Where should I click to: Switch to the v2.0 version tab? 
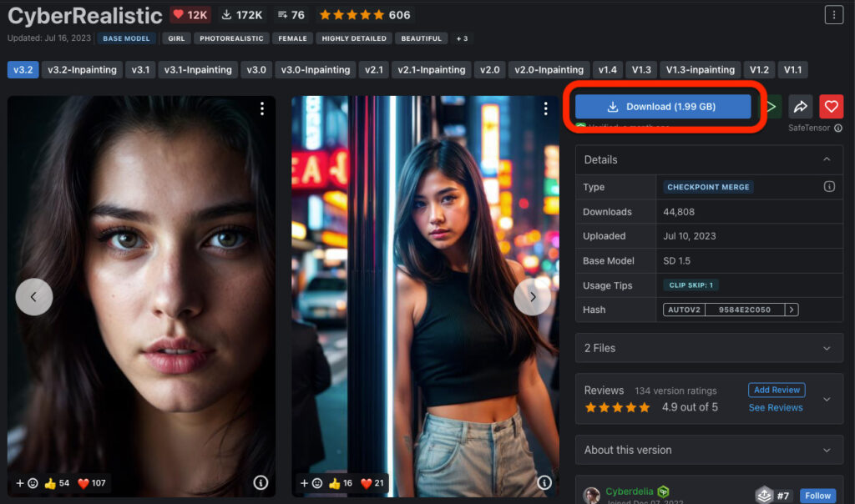click(489, 70)
